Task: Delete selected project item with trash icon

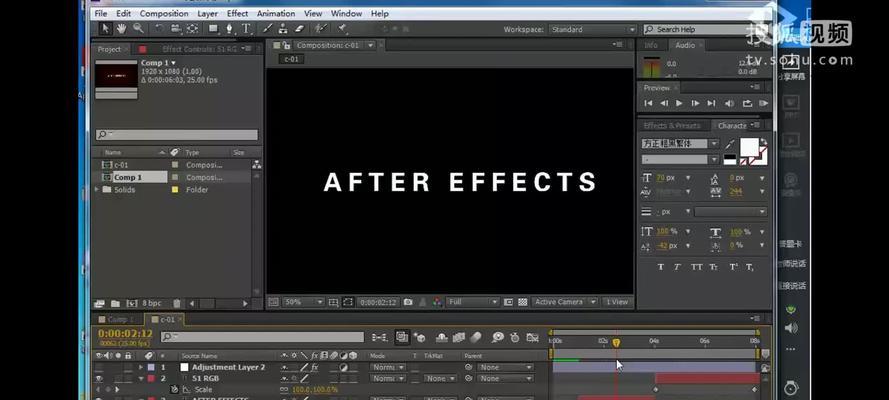Action: [176, 304]
